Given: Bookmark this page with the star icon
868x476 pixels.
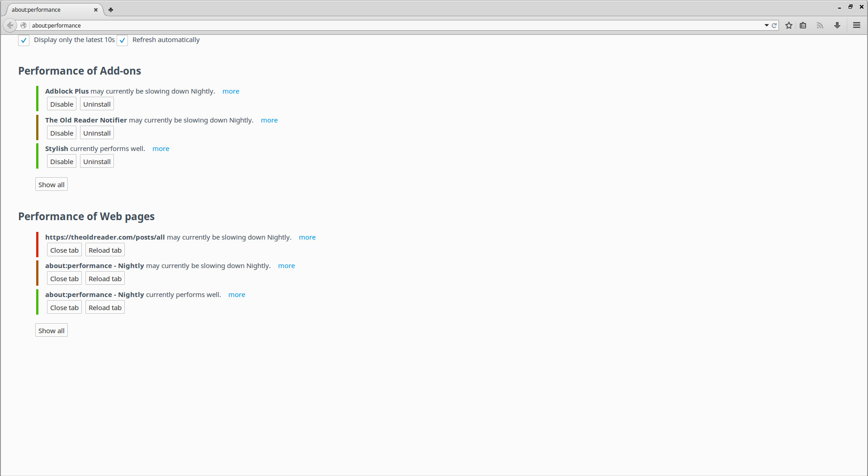Looking at the screenshot, I should click(789, 25).
